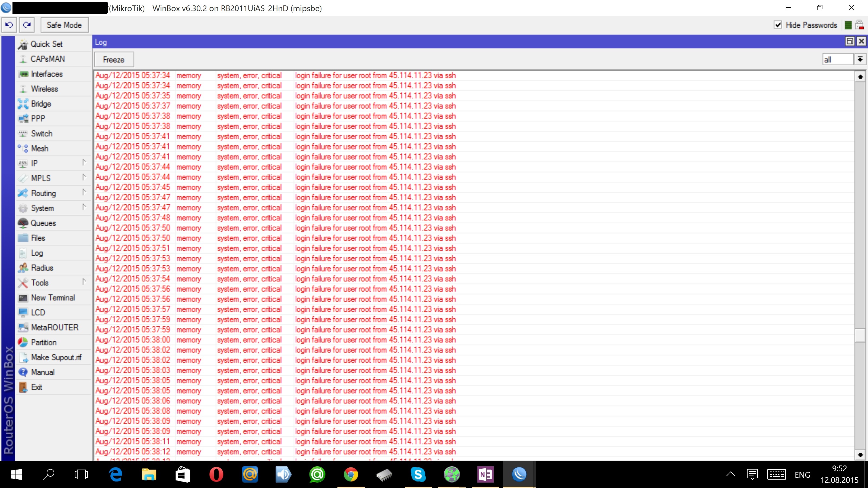Open the Bridge sidebar icon

(23, 104)
